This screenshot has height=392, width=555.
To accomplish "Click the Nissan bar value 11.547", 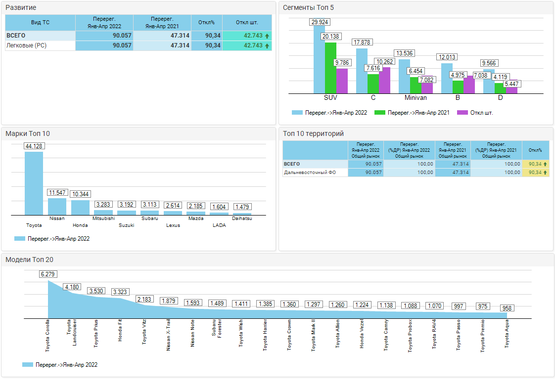I will [x=57, y=192].
